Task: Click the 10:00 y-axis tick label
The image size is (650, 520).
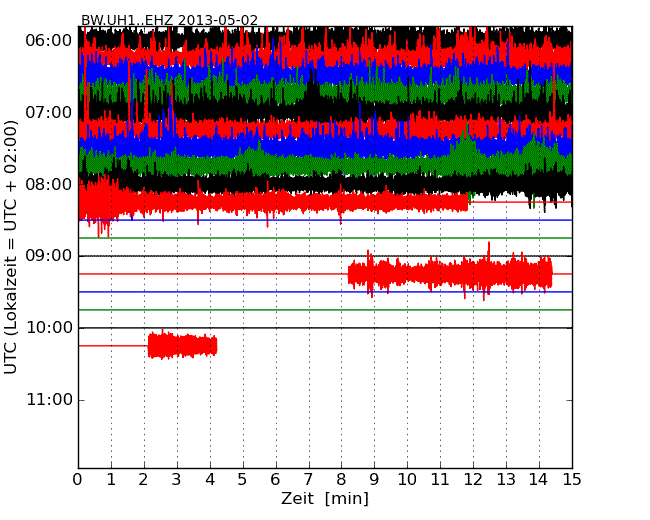Action: 48,328
